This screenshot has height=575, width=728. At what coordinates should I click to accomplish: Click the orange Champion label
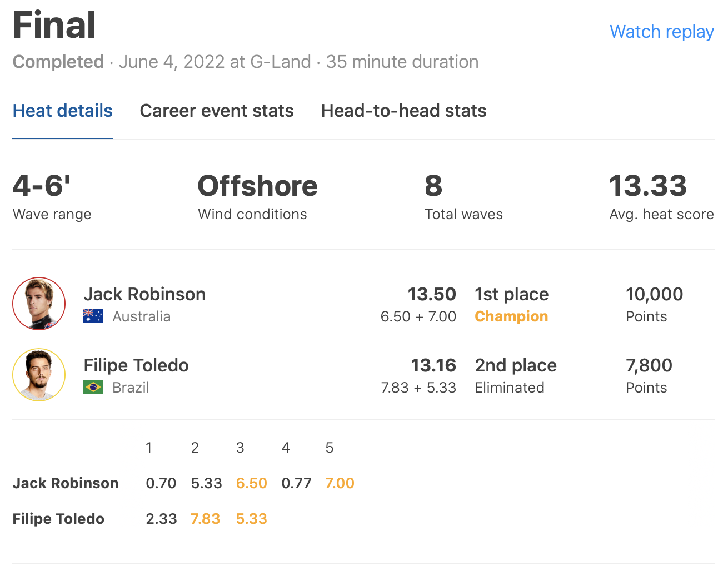(x=511, y=316)
